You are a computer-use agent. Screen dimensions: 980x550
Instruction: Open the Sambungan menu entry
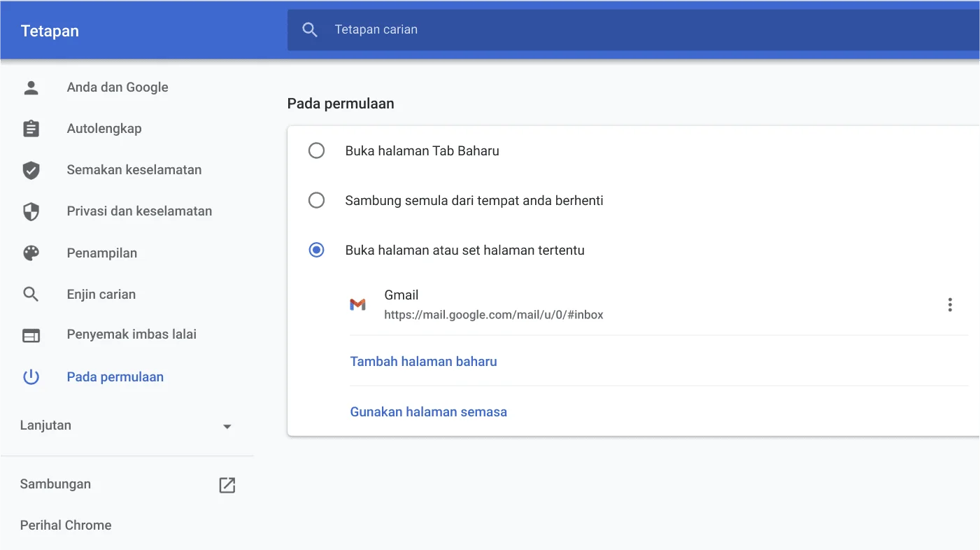point(55,484)
